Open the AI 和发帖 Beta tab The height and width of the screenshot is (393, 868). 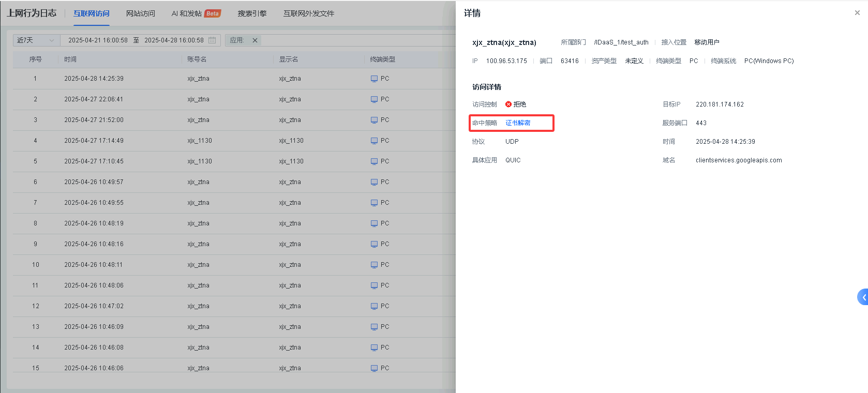(x=196, y=13)
